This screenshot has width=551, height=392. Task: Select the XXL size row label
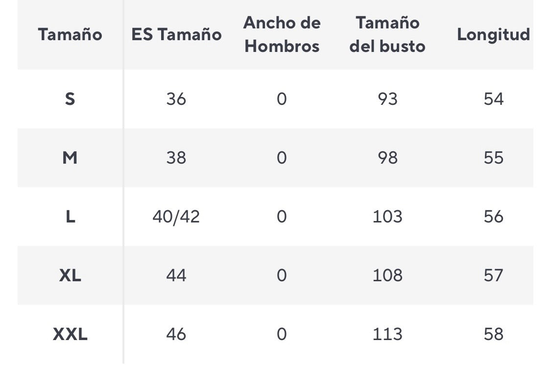pyautogui.click(x=70, y=334)
